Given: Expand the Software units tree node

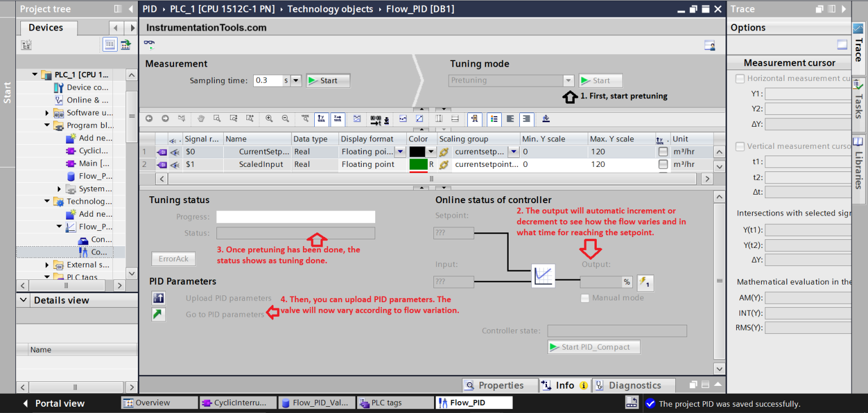Looking at the screenshot, I should pyautogui.click(x=47, y=113).
